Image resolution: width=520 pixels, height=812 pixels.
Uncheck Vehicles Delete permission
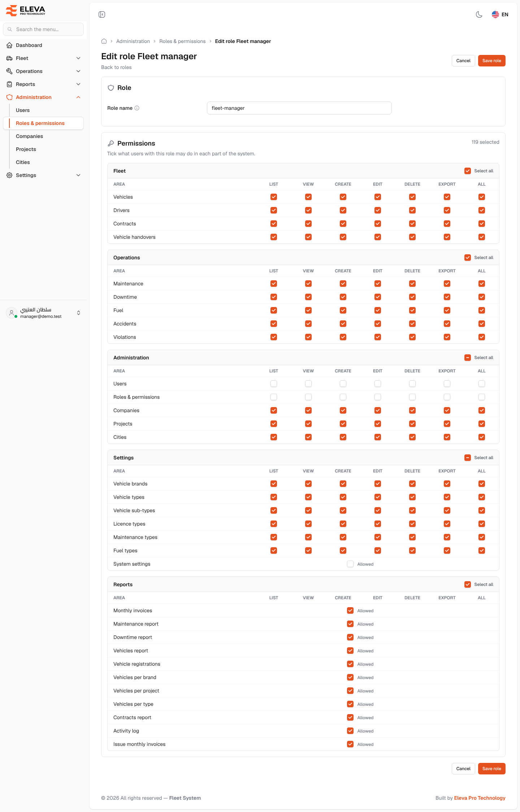pos(412,197)
